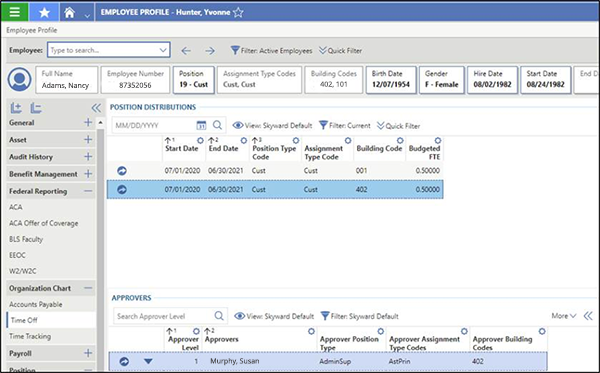Collapse the Federal Reporting section
600x373 pixels.
(88, 191)
